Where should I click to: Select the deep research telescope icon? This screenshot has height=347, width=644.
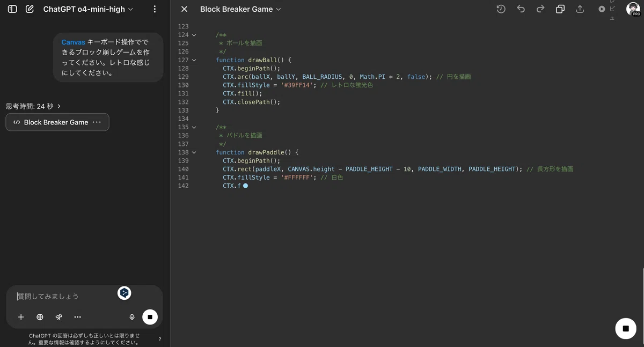coord(58,317)
